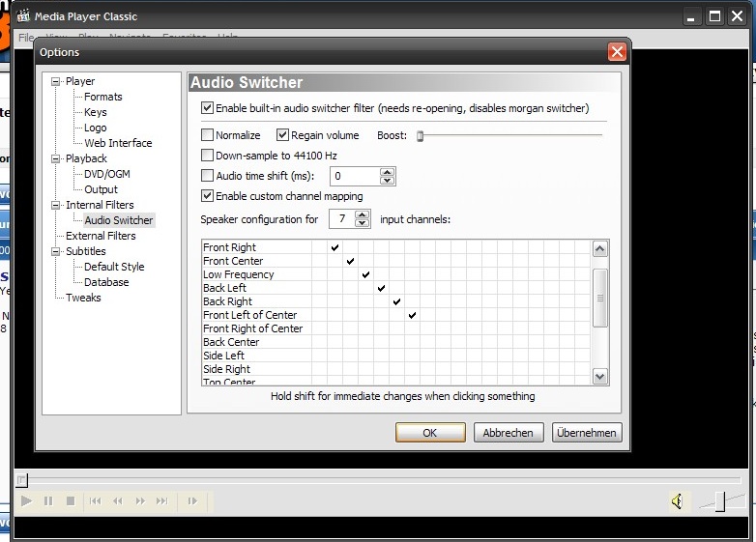Increase audio time shift value
This screenshot has height=542, width=756.
click(387, 172)
